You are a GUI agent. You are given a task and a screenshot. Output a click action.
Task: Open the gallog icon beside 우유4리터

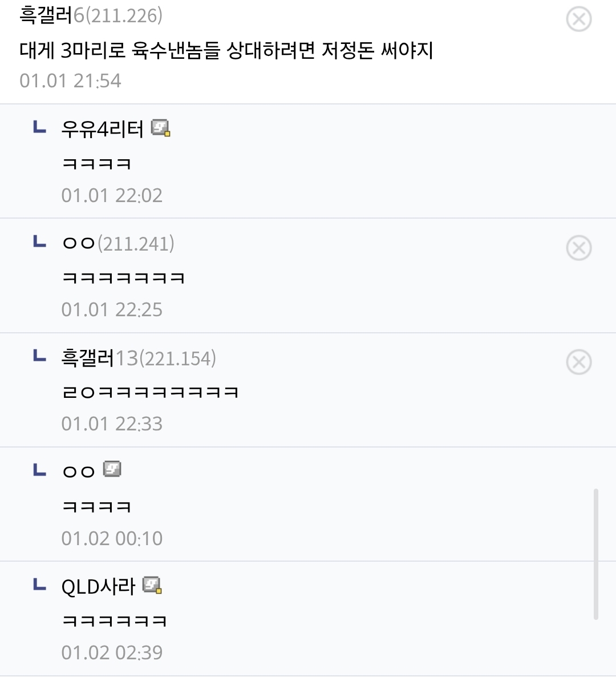161,128
